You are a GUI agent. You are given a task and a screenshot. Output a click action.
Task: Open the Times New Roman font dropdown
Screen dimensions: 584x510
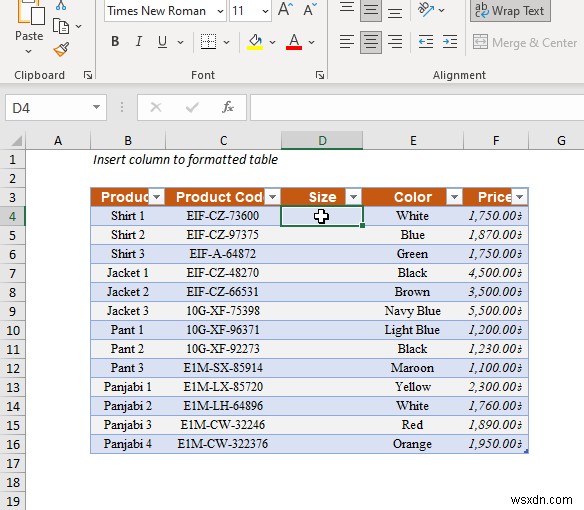[220, 11]
